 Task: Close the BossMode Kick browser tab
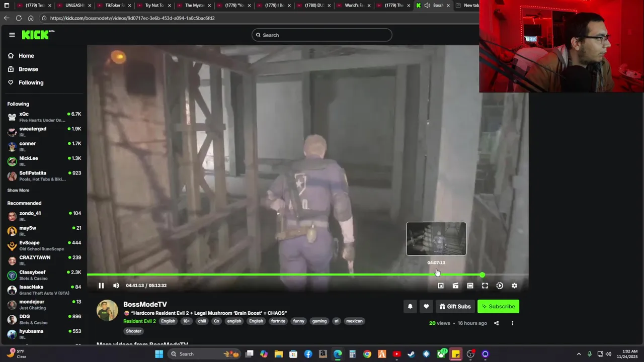tap(448, 6)
